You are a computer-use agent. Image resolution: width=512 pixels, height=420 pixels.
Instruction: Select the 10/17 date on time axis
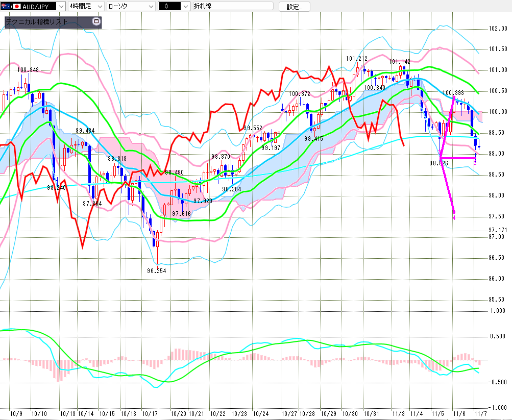pos(150,413)
